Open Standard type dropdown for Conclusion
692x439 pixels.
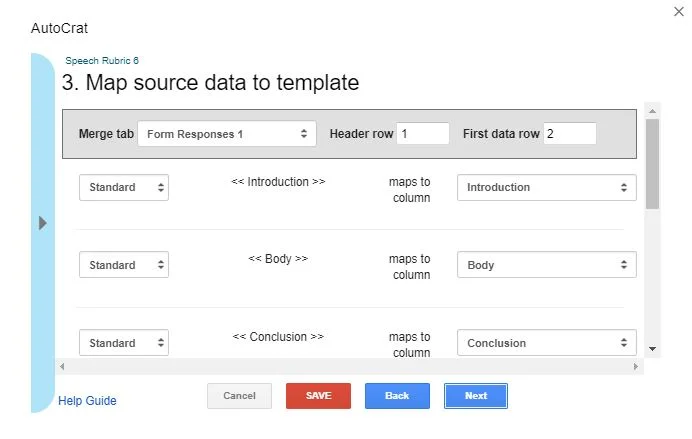coord(124,343)
